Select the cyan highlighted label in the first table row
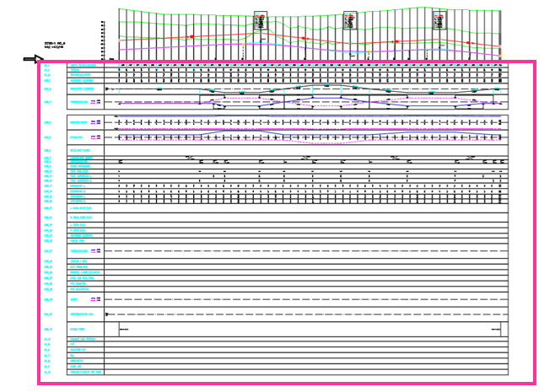This screenshot has width=555, height=392. click(82, 65)
